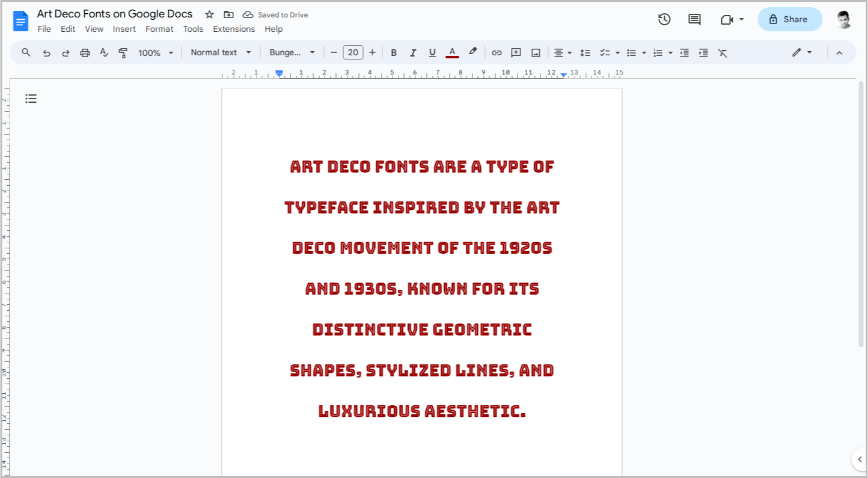Toggle underline formatting
Viewport: 868px width, 478px height.
pos(432,52)
